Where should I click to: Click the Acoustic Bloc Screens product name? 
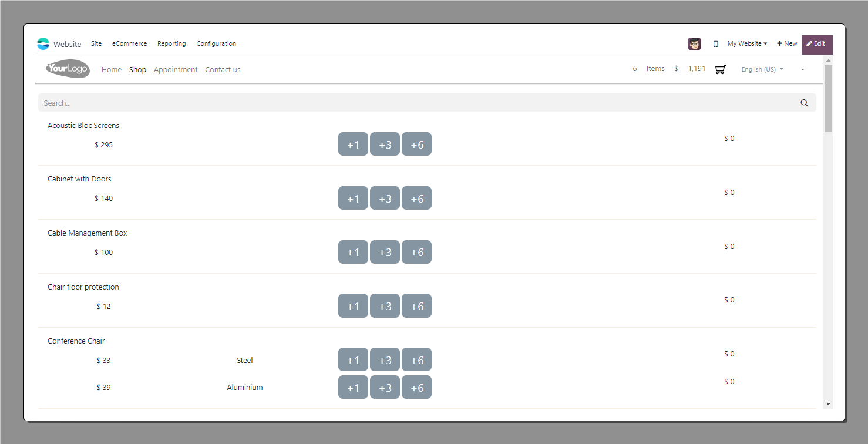tap(83, 125)
